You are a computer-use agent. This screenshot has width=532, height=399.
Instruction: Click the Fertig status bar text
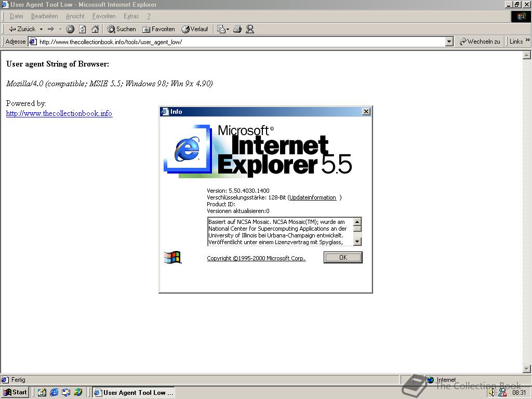(18, 380)
